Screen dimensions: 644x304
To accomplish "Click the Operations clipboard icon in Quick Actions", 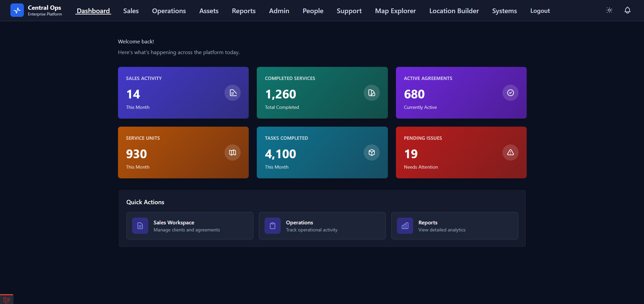I will click(272, 226).
